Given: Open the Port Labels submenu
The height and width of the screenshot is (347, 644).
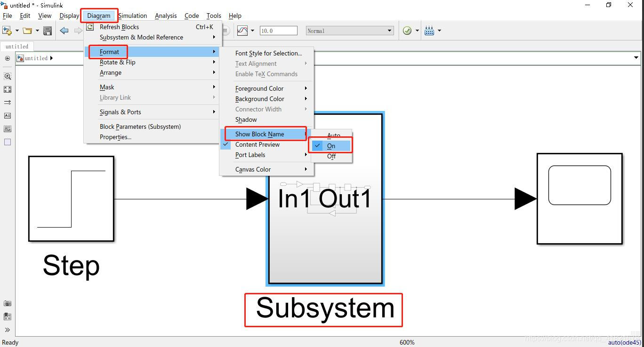Looking at the screenshot, I should (x=267, y=155).
